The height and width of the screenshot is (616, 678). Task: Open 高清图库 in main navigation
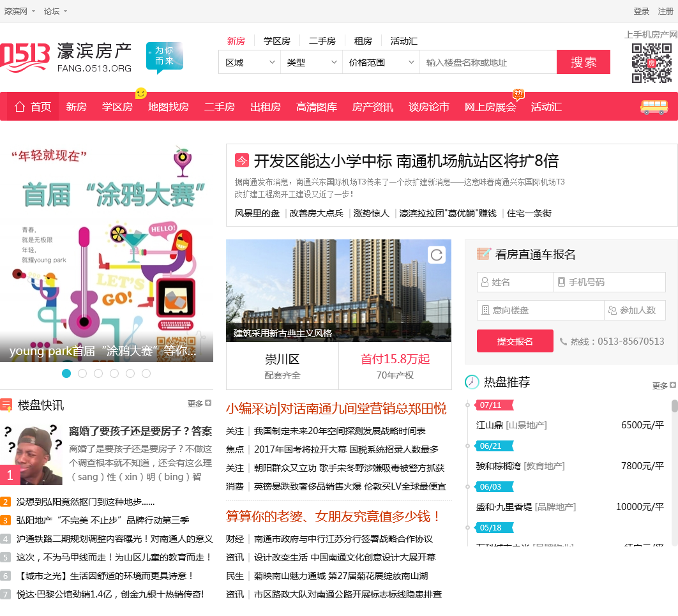[x=317, y=107]
